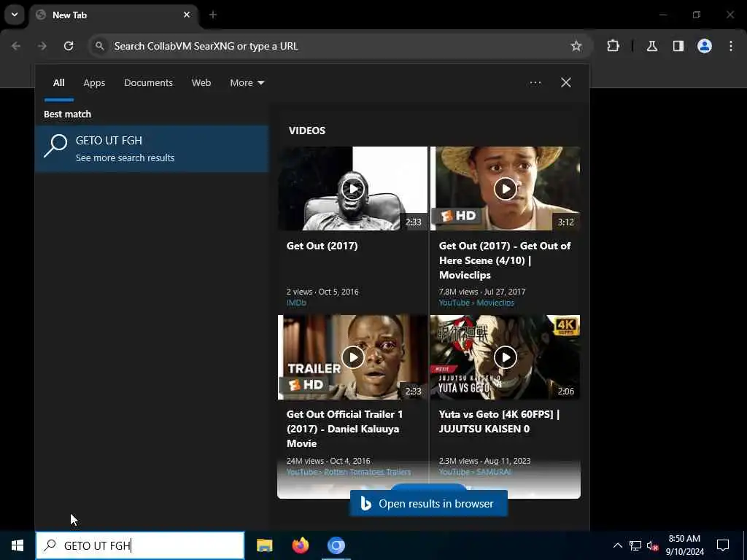Image resolution: width=747 pixels, height=560 pixels.
Task: Click 7.8M views · Jul 27, 2017 text
Action: tap(482, 292)
